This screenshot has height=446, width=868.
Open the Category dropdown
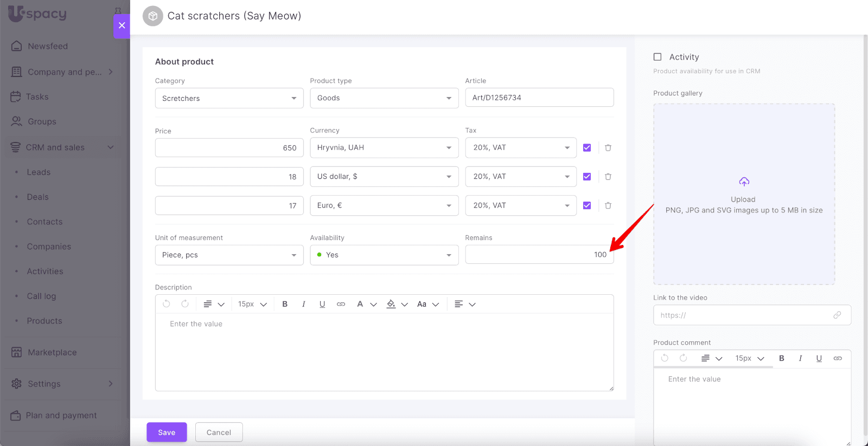click(x=229, y=98)
